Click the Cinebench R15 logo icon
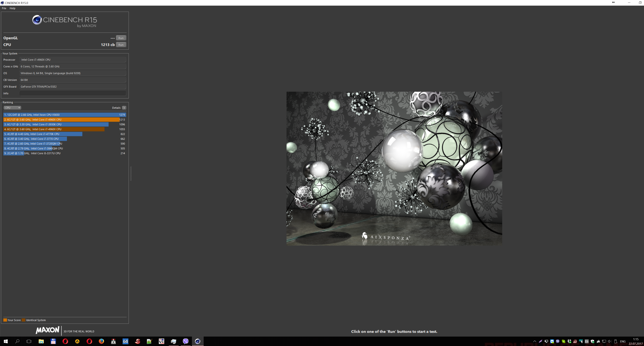 [37, 20]
